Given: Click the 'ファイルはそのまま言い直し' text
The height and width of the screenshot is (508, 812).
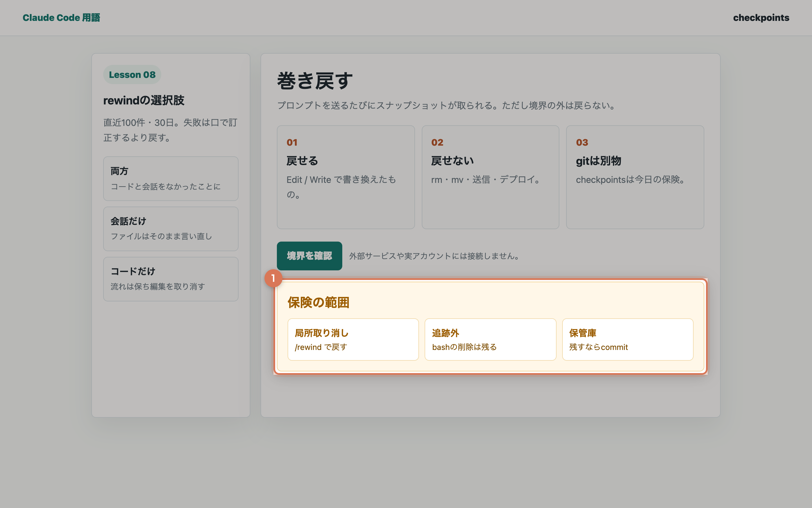Looking at the screenshot, I should coord(161,237).
